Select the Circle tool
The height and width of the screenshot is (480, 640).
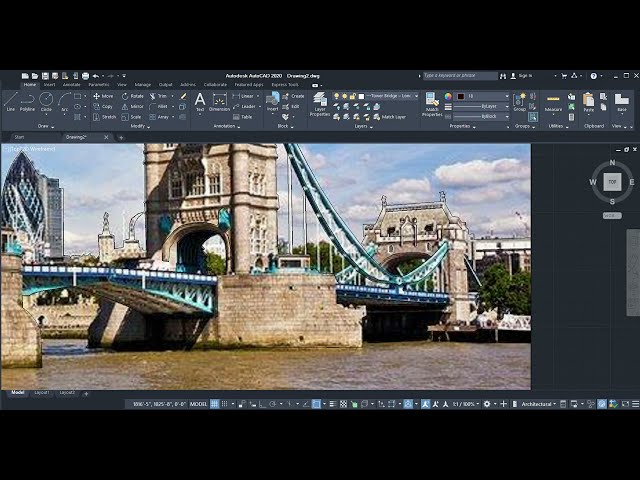click(x=46, y=102)
